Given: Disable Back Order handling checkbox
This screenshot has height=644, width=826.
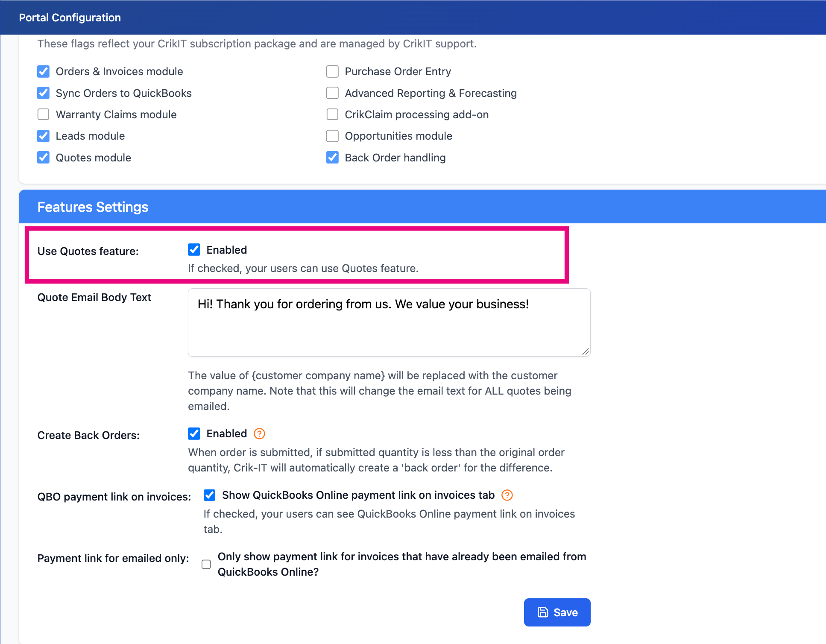Looking at the screenshot, I should (332, 158).
